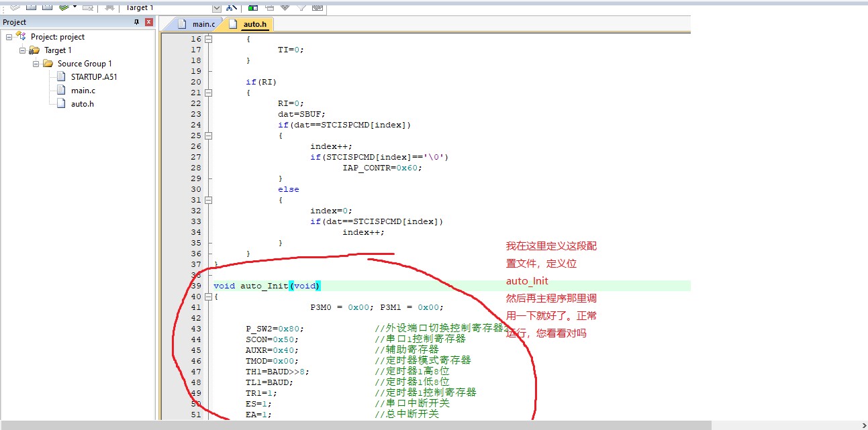This screenshot has height=430, width=868.
Task: Fold the else block at line 31
Action: pyautogui.click(x=208, y=200)
